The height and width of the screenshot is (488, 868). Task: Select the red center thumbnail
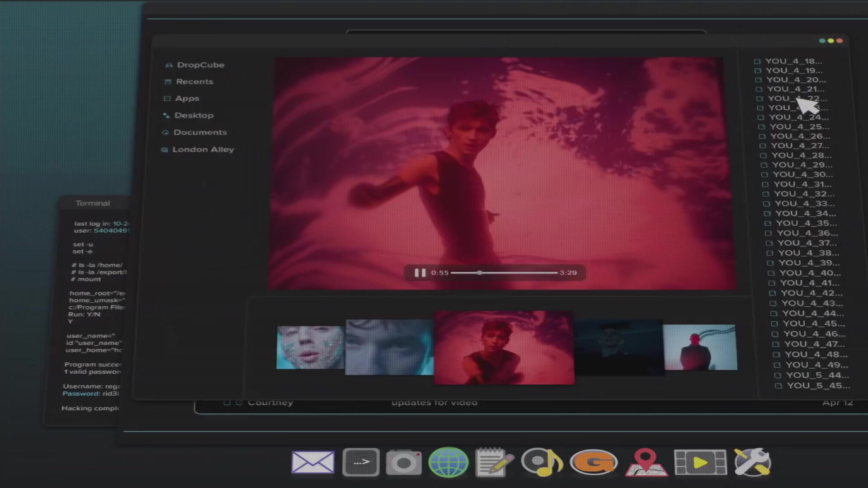(504, 347)
